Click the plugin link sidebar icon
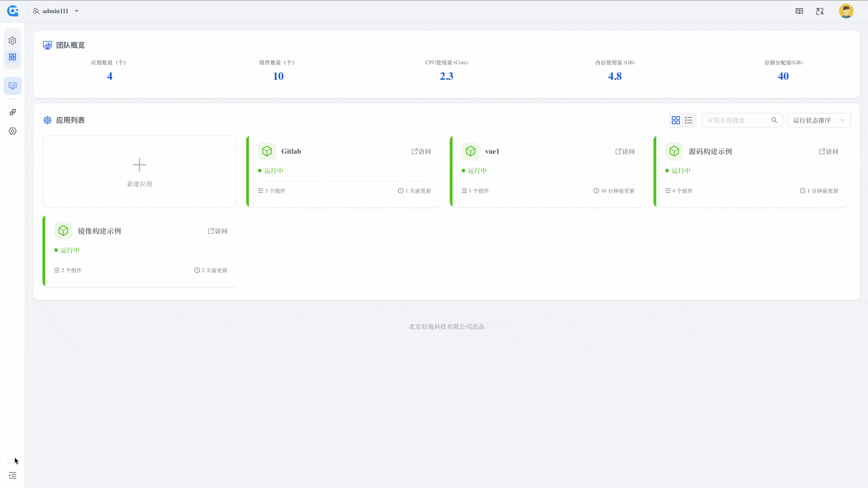 [x=13, y=112]
